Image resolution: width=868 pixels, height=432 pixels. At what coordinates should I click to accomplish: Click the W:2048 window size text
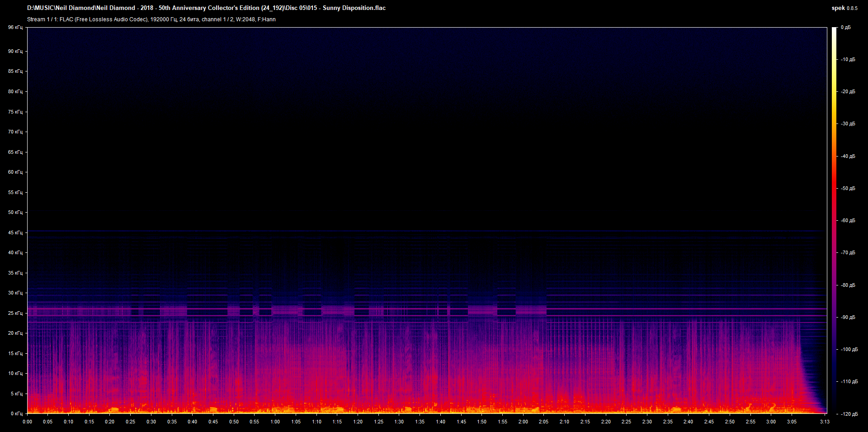click(245, 19)
